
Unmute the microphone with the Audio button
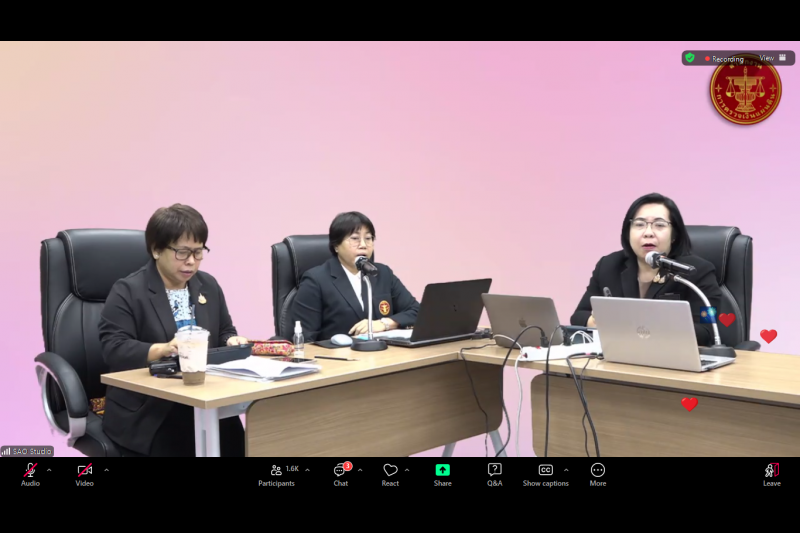pos(30,471)
